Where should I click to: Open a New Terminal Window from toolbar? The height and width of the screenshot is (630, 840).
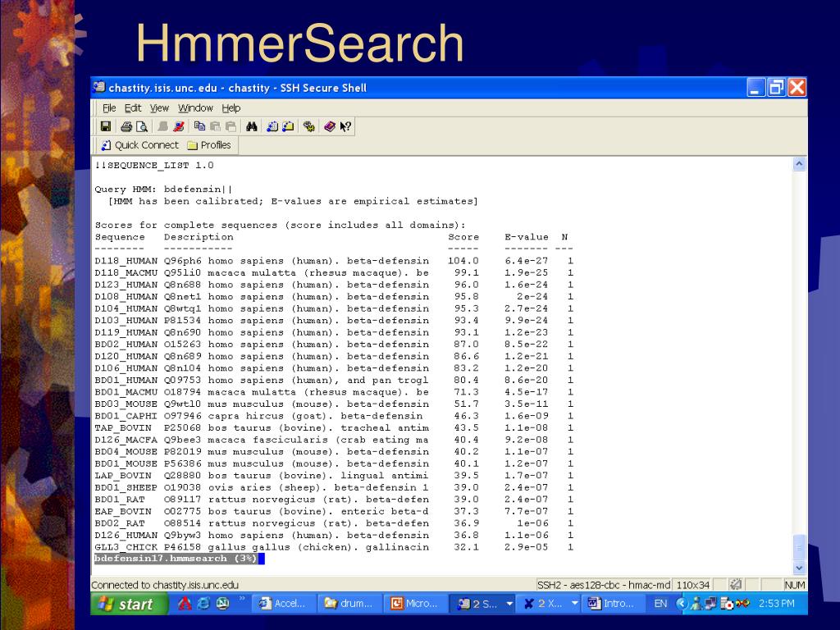272,126
